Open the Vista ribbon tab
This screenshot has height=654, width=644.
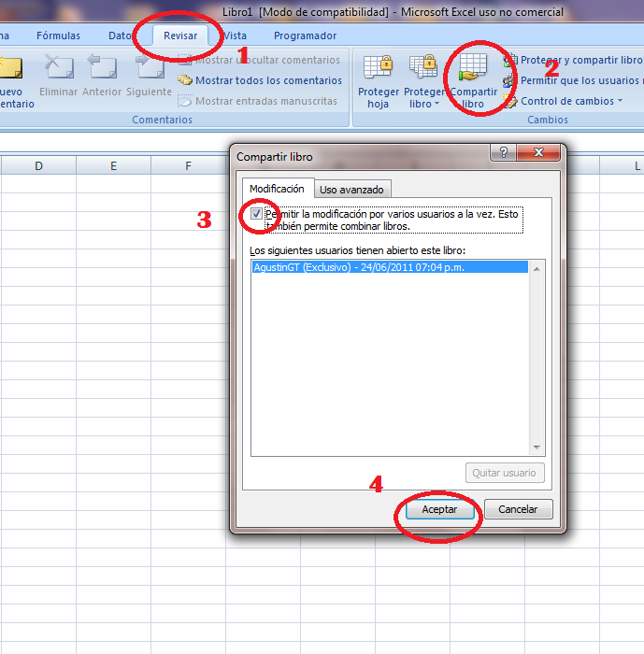pos(235,36)
